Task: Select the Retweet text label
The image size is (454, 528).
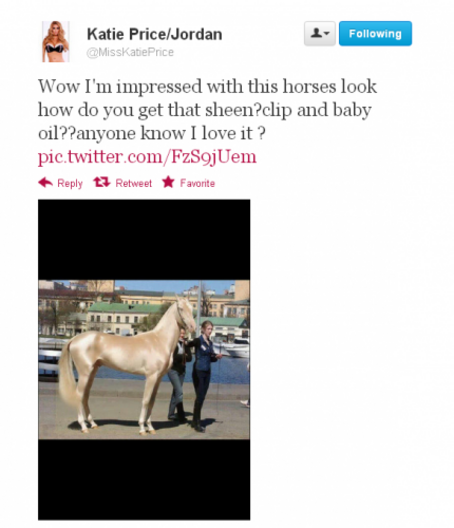Action: [133, 183]
